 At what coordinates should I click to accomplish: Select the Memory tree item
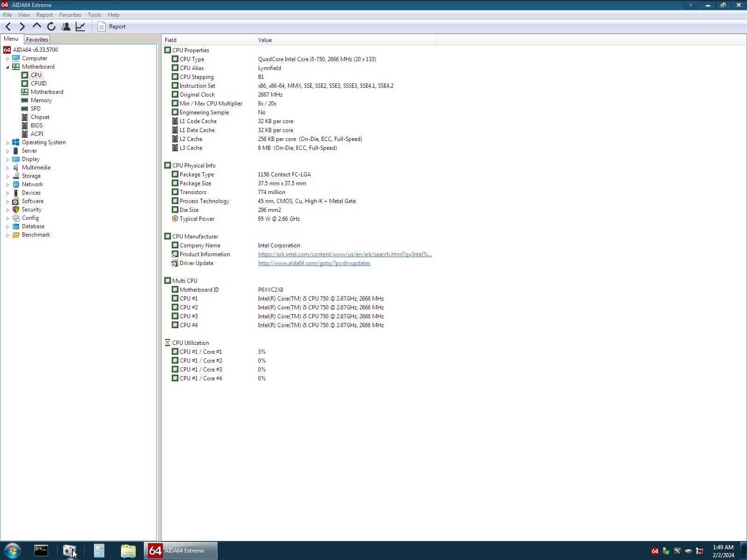[41, 100]
